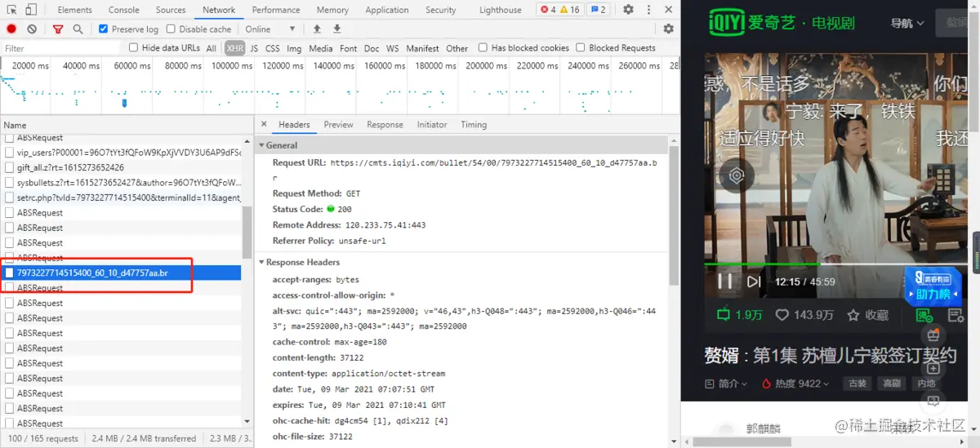Image resolution: width=980 pixels, height=448 pixels.
Task: Filter requests by Img
Action: click(294, 48)
